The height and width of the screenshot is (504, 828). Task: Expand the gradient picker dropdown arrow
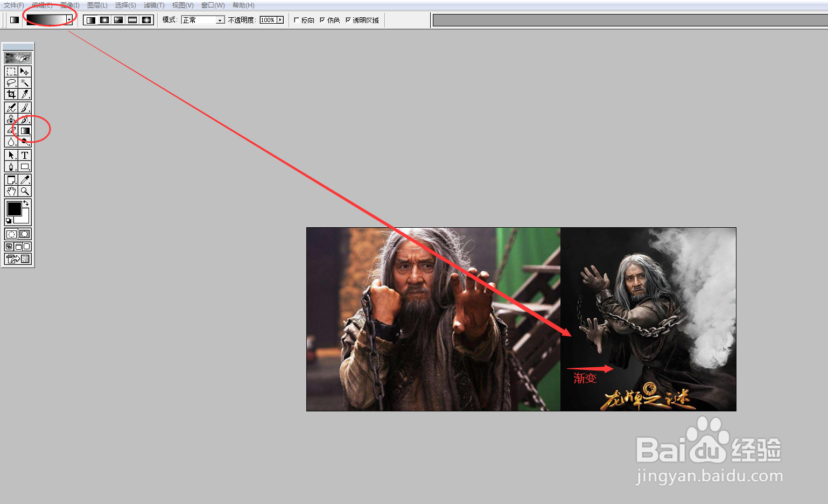(x=69, y=19)
